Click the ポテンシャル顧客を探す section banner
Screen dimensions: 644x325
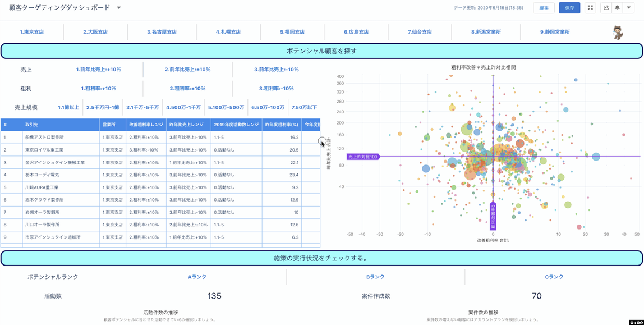tap(321, 51)
